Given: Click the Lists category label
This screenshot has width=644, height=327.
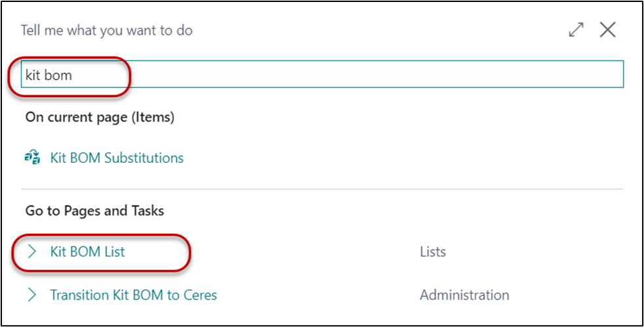Looking at the screenshot, I should 433,251.
